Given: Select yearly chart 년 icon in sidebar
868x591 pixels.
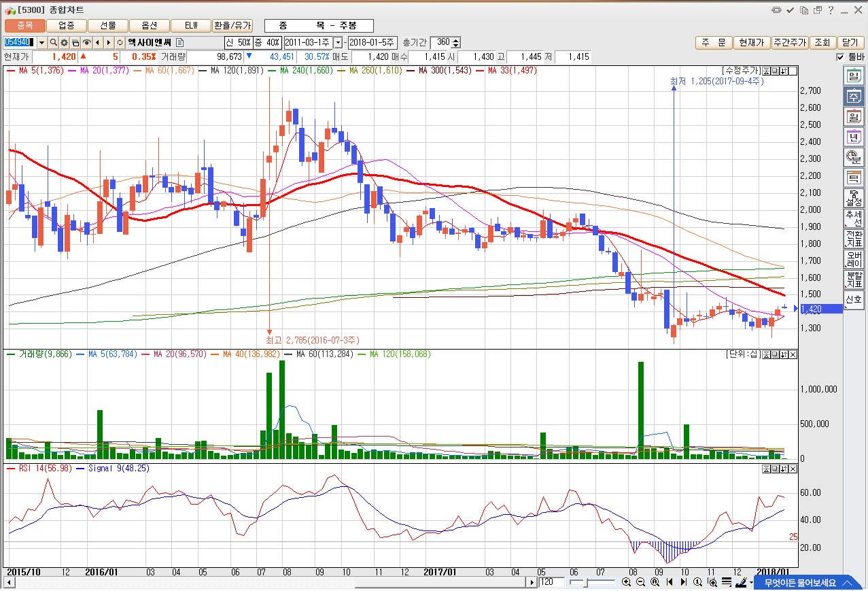Looking at the screenshot, I should tap(853, 137).
